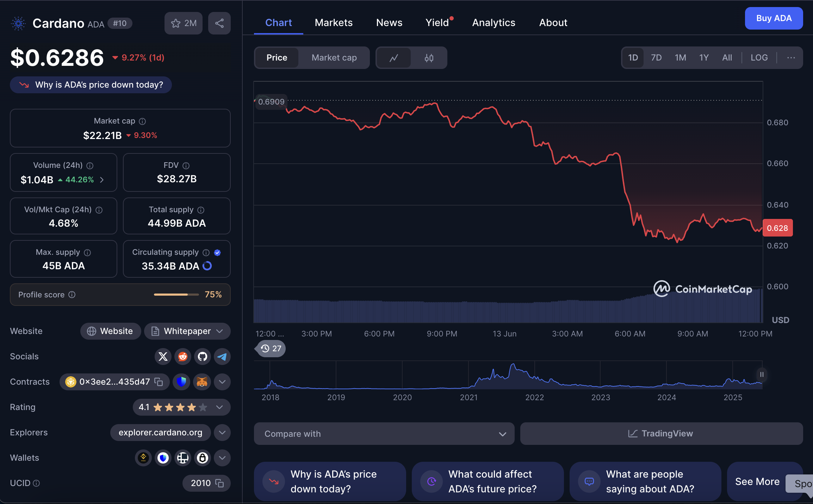The width and height of the screenshot is (813, 504).
Task: Open the GitHub social link
Action: [x=202, y=357]
